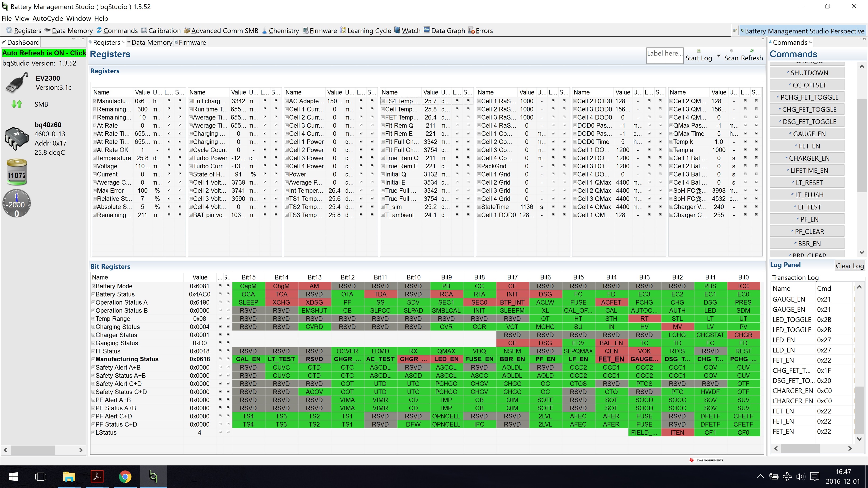Open the Calibration tool
Screen dimensions: 868x488
161,31
